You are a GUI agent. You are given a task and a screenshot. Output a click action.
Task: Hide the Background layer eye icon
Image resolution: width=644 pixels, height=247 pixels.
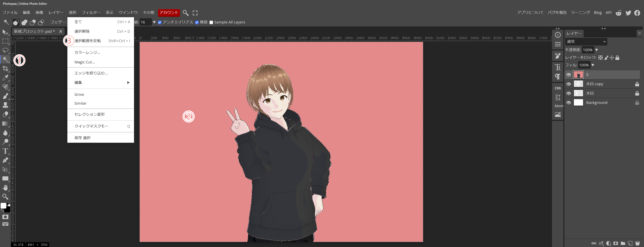click(568, 103)
